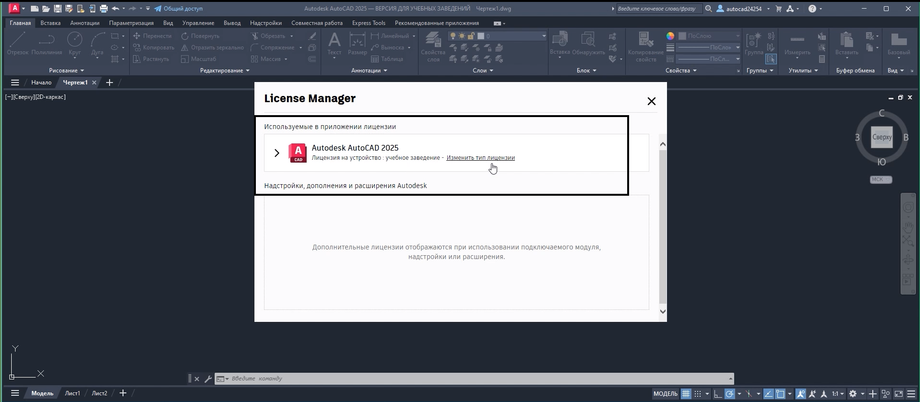Screen dimensions: 920x402
Task: Select the Размер dimension tool
Action: (357, 45)
